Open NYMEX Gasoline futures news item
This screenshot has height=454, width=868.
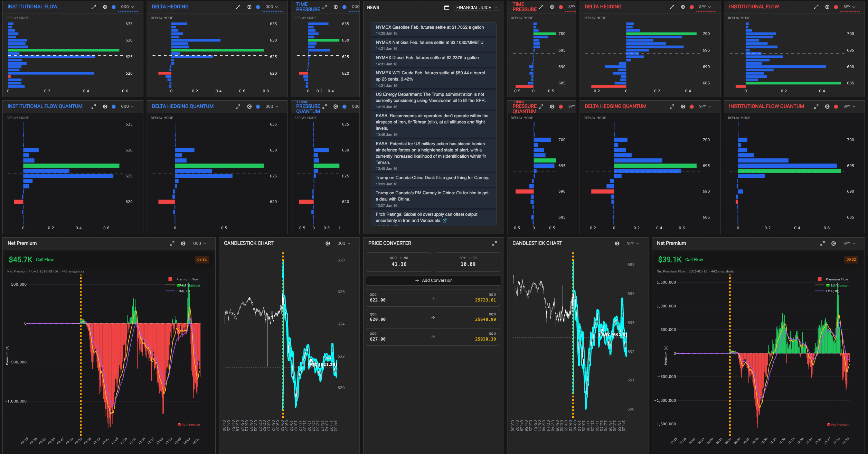click(x=433, y=30)
